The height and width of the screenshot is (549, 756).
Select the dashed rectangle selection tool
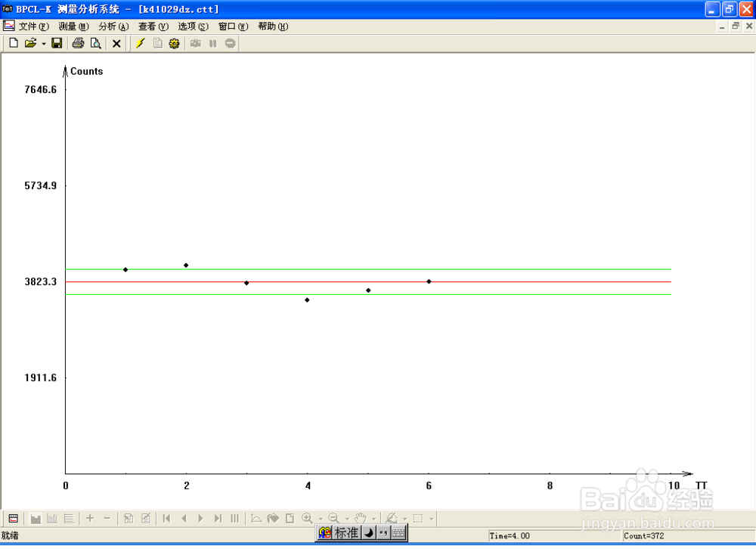click(x=418, y=519)
